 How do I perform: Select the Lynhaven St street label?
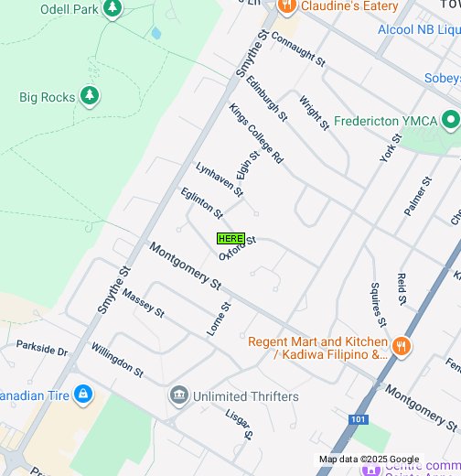(220, 179)
